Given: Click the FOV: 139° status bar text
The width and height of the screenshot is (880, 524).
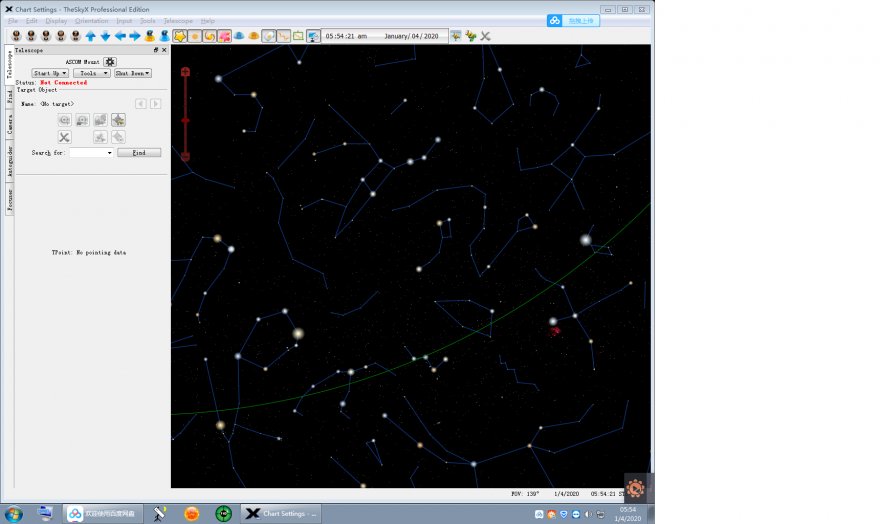Looking at the screenshot, I should (x=525, y=494).
